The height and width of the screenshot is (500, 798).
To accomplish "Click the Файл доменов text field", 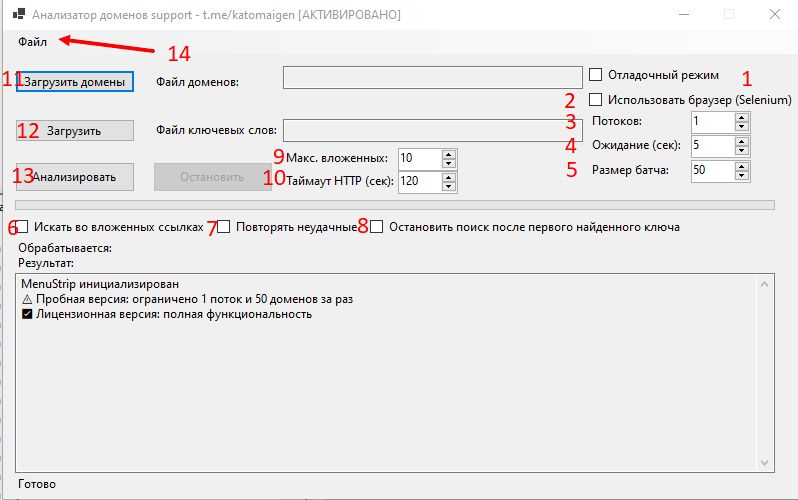I will (432, 79).
